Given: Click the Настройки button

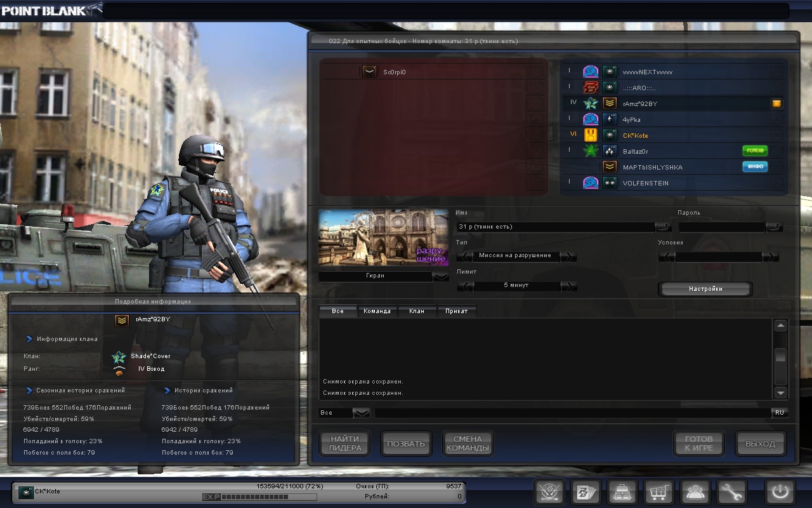Looking at the screenshot, I should click(705, 289).
